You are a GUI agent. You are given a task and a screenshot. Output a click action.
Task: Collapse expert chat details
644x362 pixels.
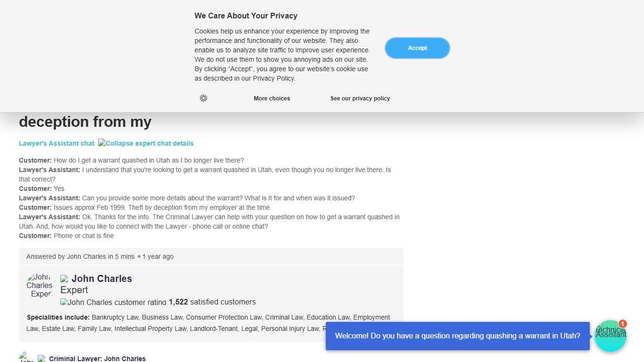(x=146, y=143)
